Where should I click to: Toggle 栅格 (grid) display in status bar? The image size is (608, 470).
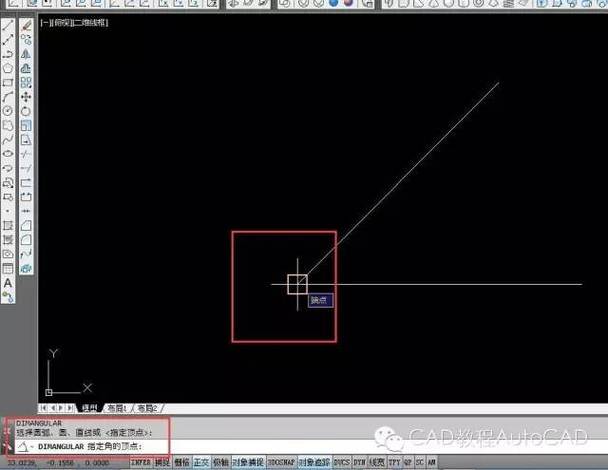tap(182, 462)
